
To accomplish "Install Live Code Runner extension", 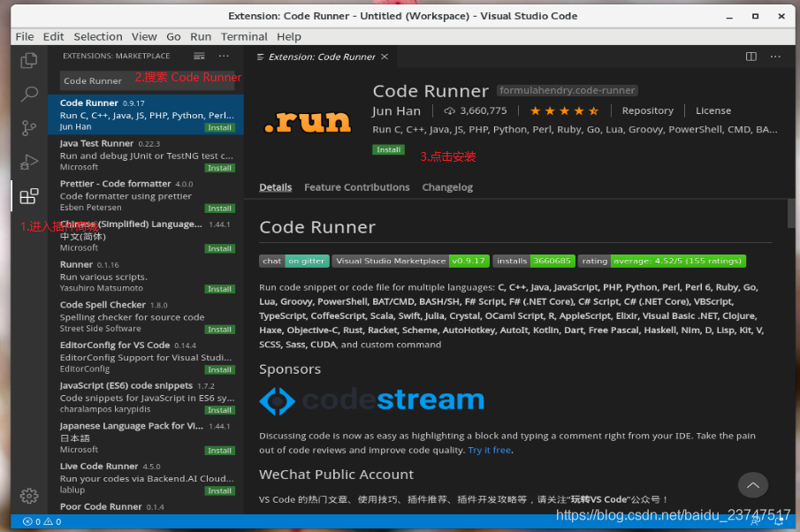I will coord(219,490).
